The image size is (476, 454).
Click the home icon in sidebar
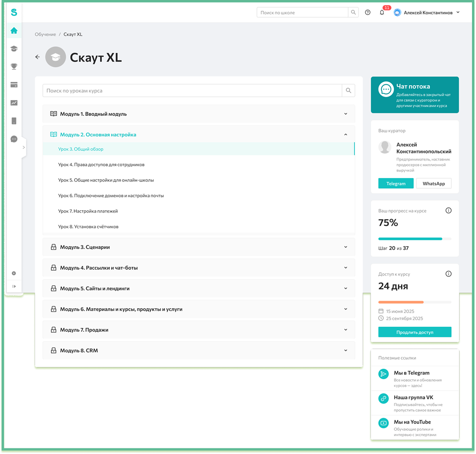14,30
